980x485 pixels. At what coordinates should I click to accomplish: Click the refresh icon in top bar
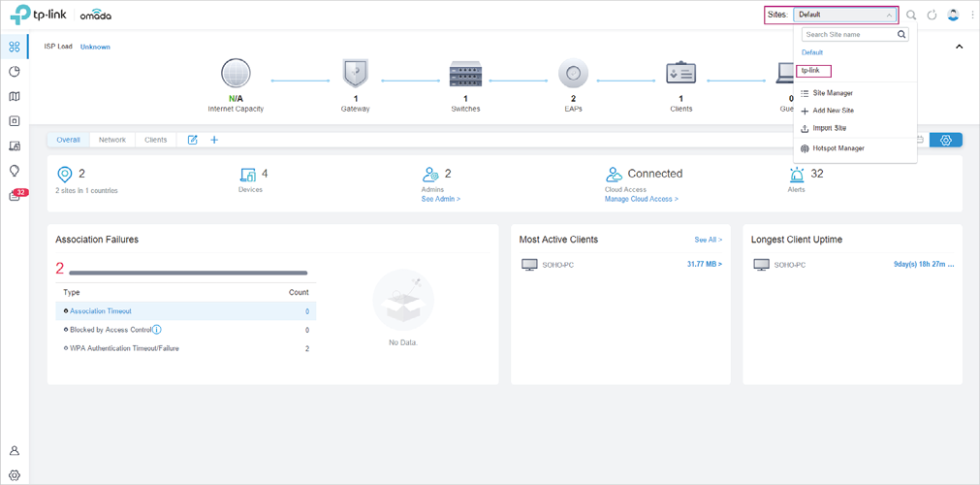[932, 15]
